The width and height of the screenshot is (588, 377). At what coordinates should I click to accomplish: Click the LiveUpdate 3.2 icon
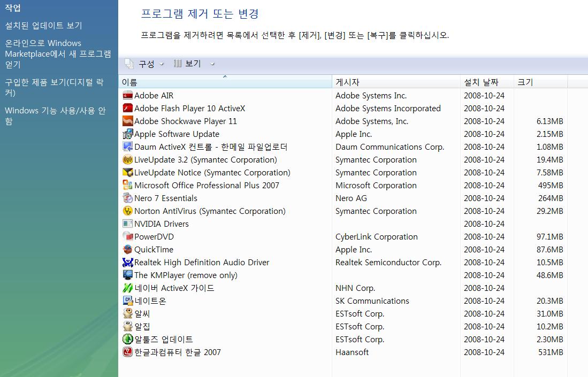[x=127, y=160]
